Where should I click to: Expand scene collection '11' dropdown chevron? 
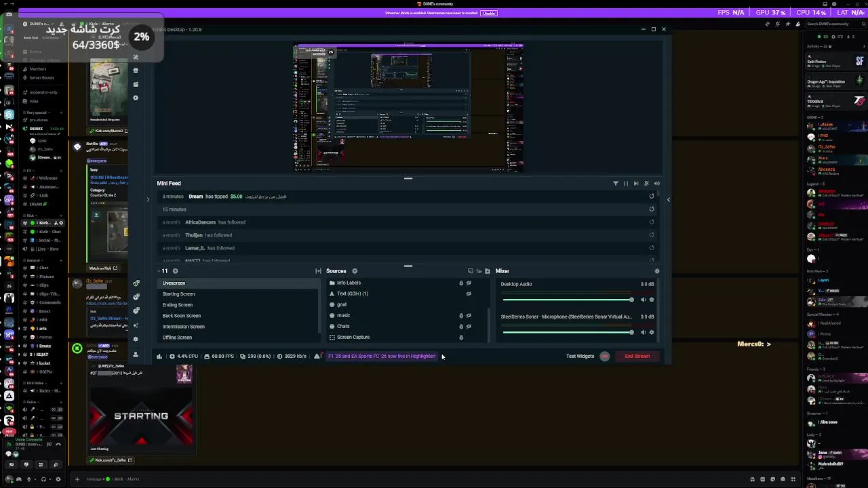coord(159,271)
